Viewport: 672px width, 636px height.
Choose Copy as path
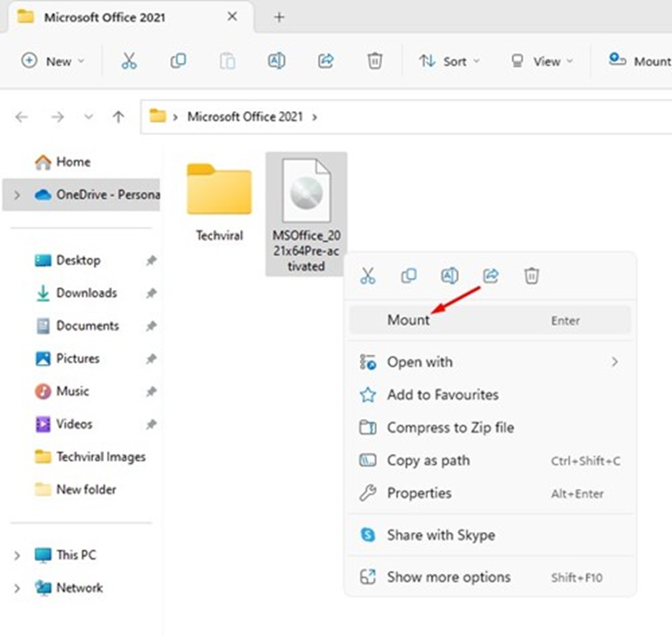pyautogui.click(x=490, y=460)
